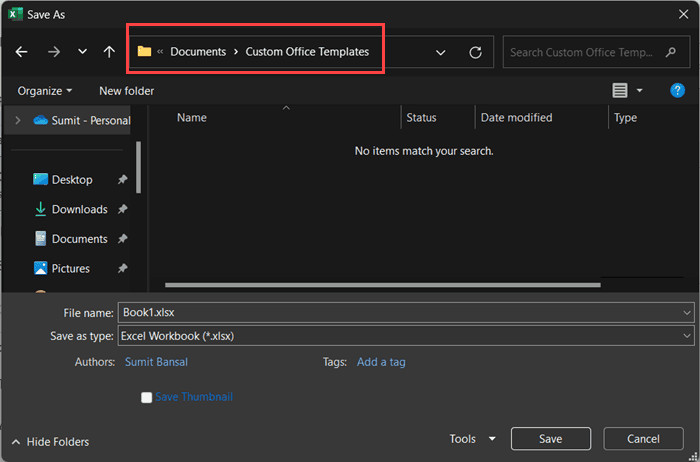Collapse the pane with Hide Folders

pos(50,442)
